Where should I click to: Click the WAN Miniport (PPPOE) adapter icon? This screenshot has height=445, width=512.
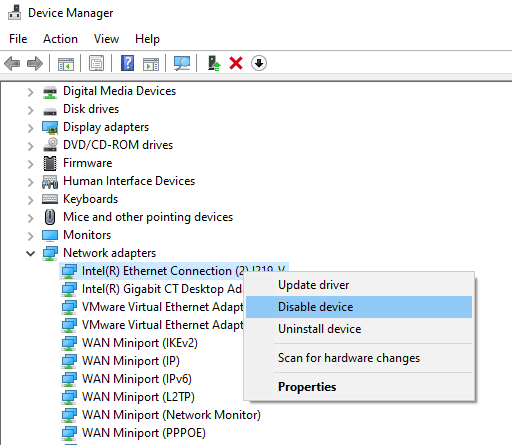(x=69, y=433)
